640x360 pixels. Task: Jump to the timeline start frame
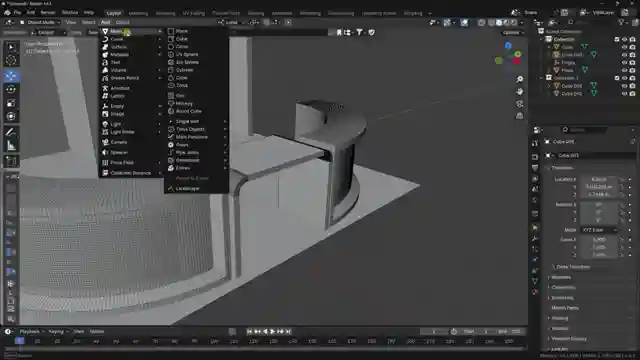[x=250, y=331]
